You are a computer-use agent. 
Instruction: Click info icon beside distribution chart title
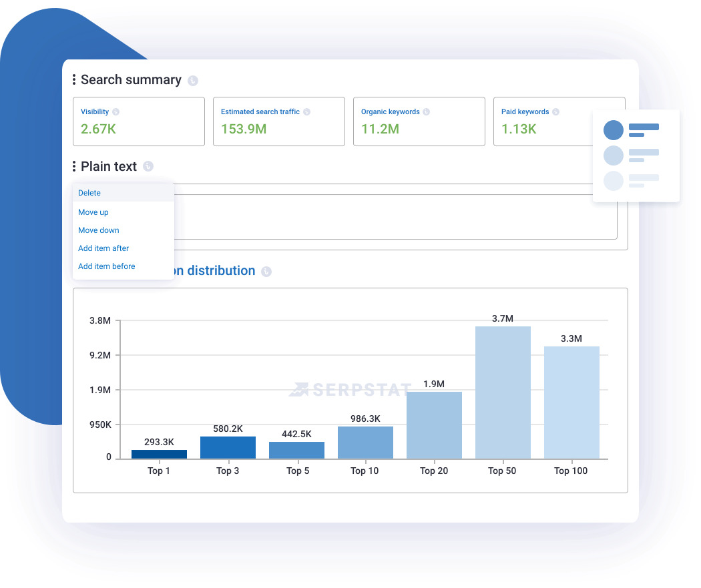(266, 272)
